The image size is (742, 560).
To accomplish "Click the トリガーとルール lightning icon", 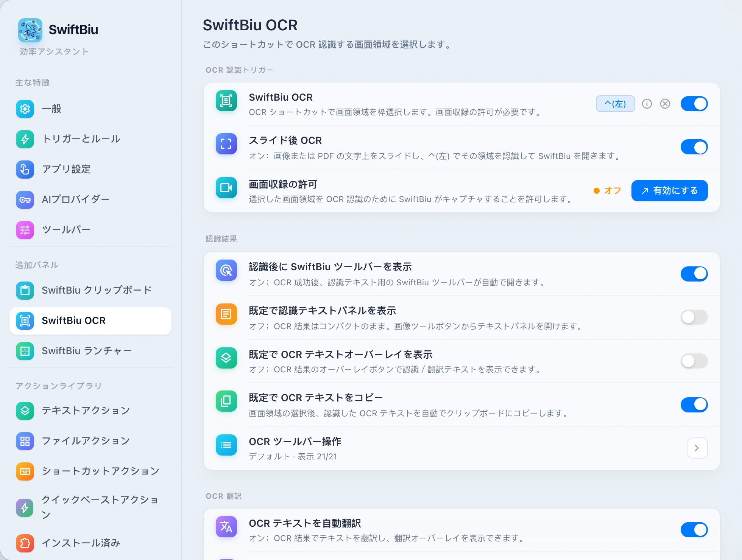I will pos(25,139).
